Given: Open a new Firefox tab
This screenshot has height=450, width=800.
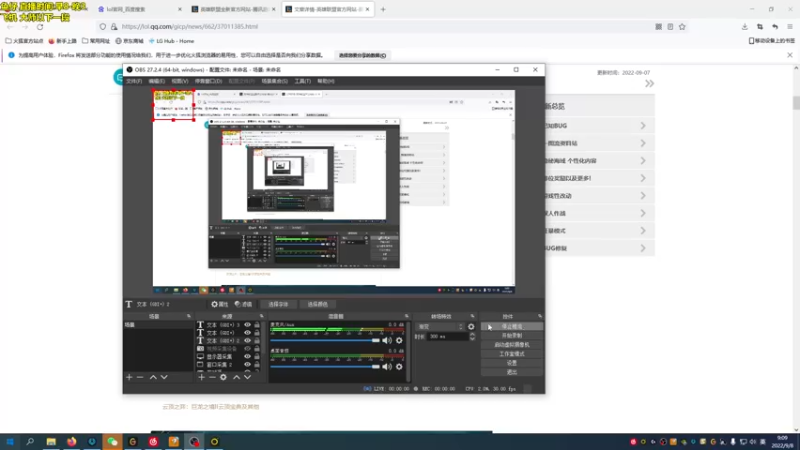Looking at the screenshot, I should (383, 9).
